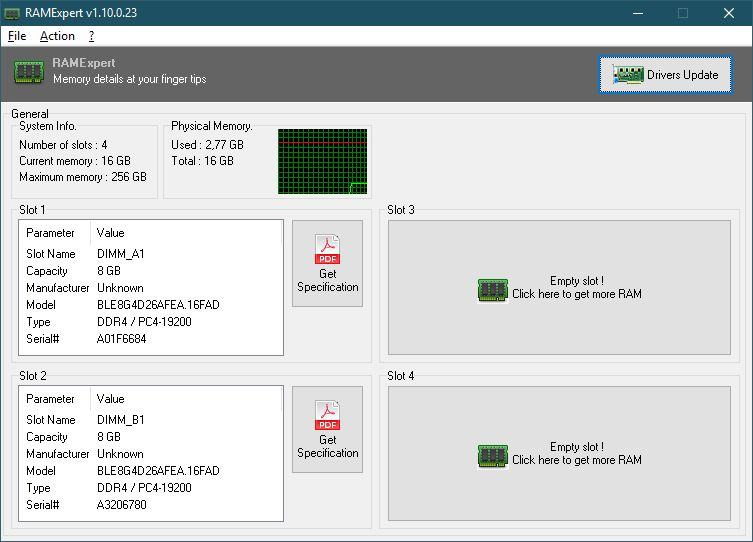Click the Slot 4 RAM chip icon
The width and height of the screenshot is (753, 542).
[x=493, y=456]
